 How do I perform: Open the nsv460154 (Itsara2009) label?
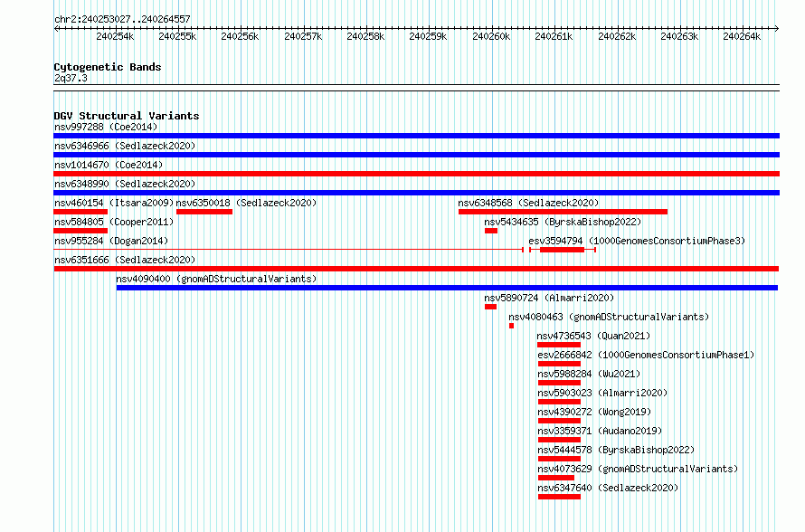coord(114,203)
